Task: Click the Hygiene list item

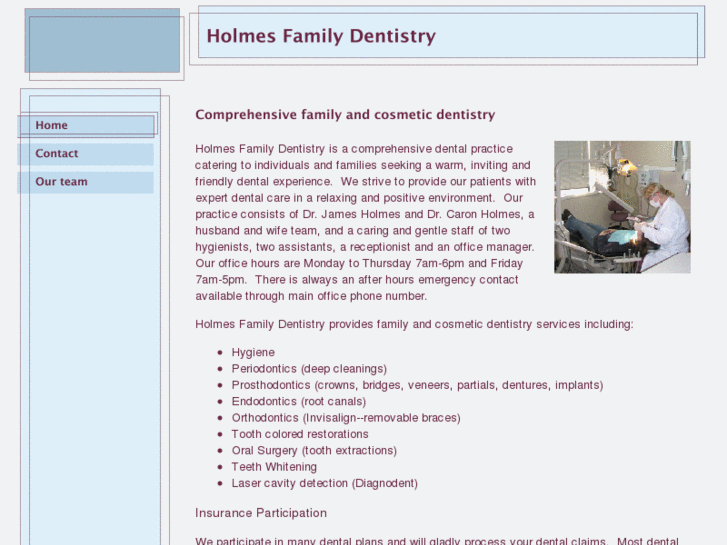Action: click(x=253, y=353)
